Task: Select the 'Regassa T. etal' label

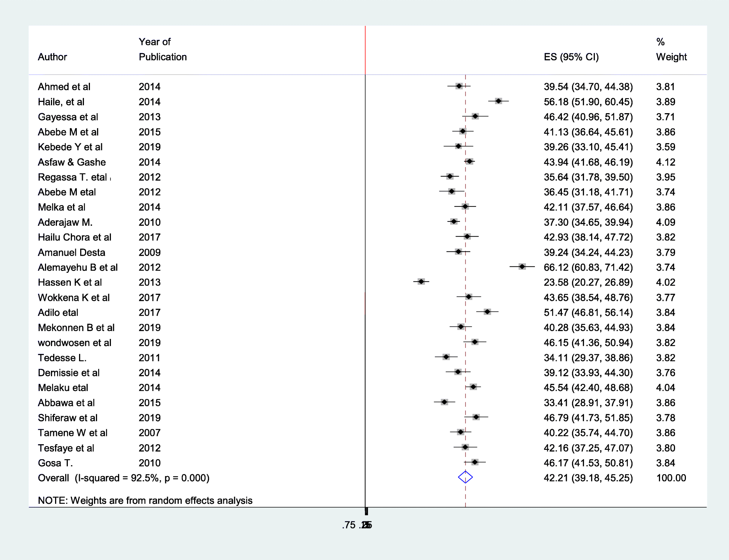Action: (x=72, y=177)
